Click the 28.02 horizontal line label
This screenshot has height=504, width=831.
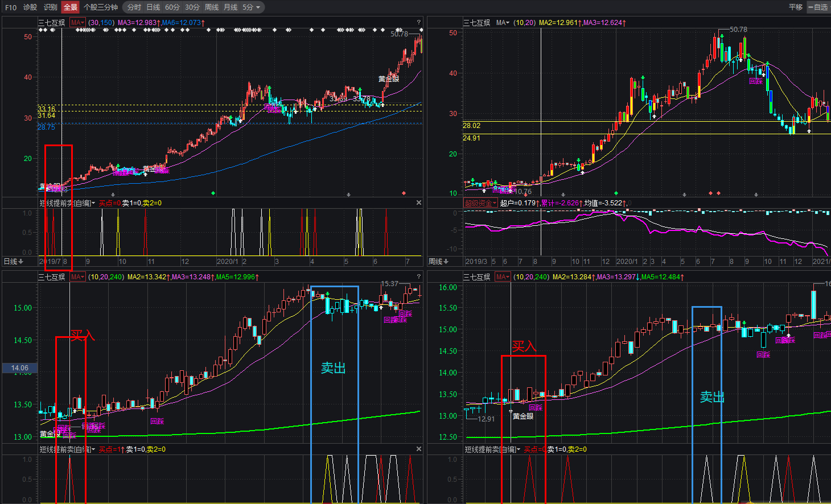pyautogui.click(x=472, y=126)
